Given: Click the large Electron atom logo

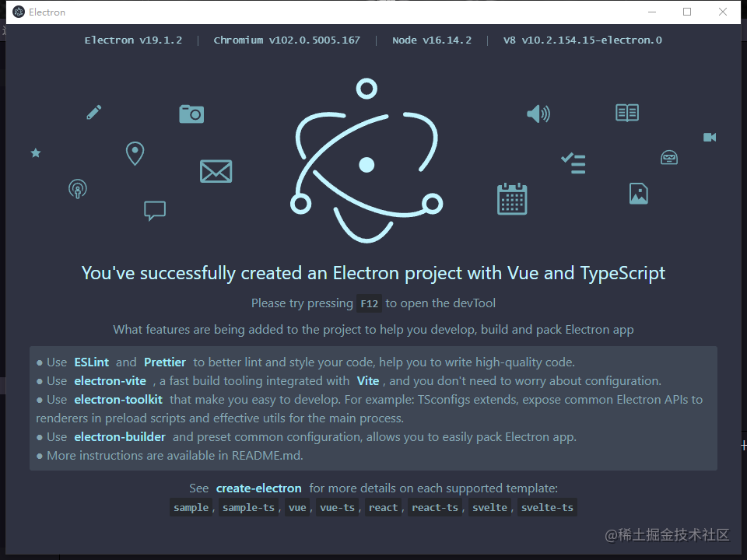Looking at the screenshot, I should pyautogui.click(x=366, y=160).
